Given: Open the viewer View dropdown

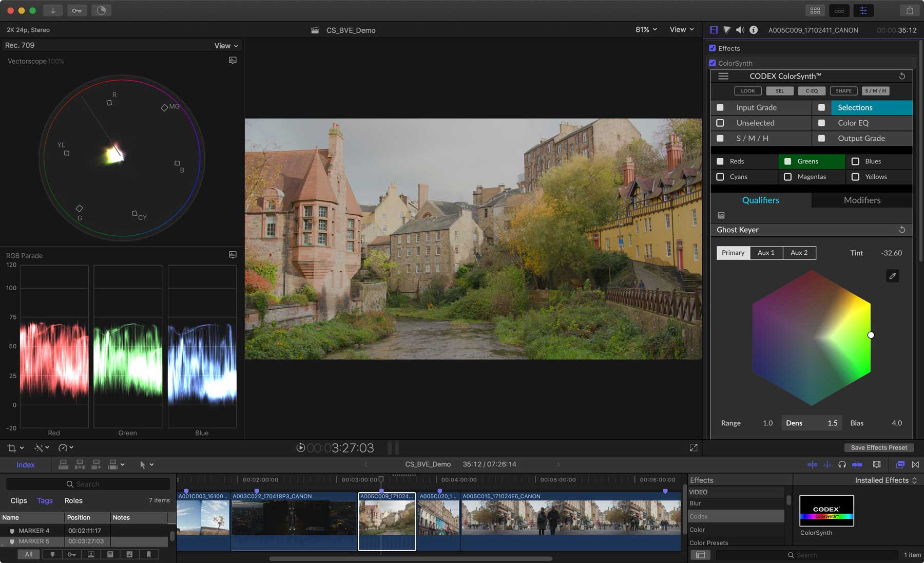Looking at the screenshot, I should pos(682,30).
